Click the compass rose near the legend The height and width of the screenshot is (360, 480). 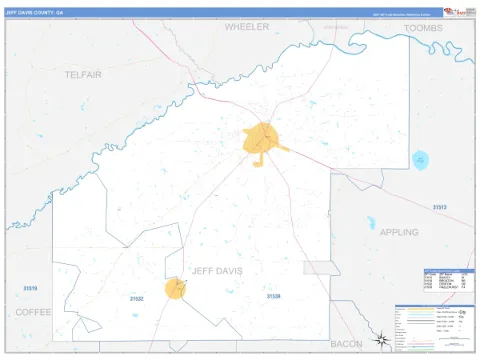(382, 340)
